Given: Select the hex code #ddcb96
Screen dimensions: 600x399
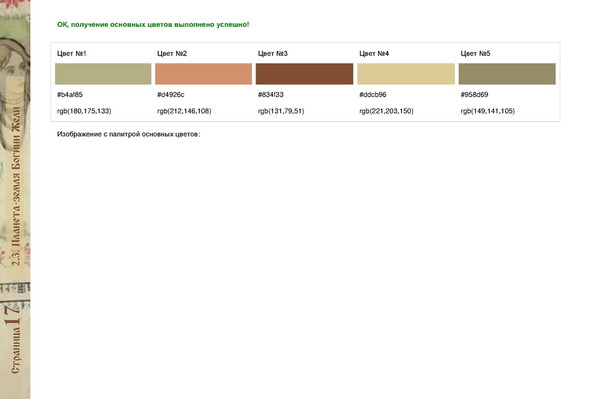Looking at the screenshot, I should [x=373, y=94].
